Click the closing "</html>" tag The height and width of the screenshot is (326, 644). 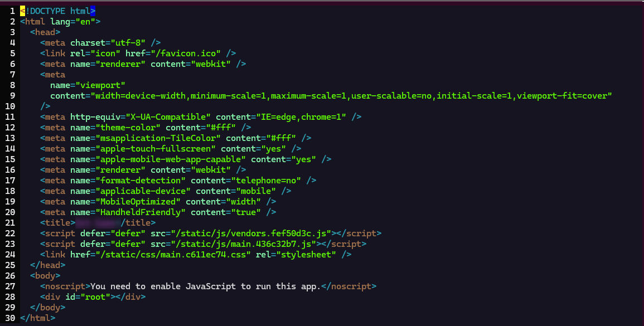click(38, 318)
